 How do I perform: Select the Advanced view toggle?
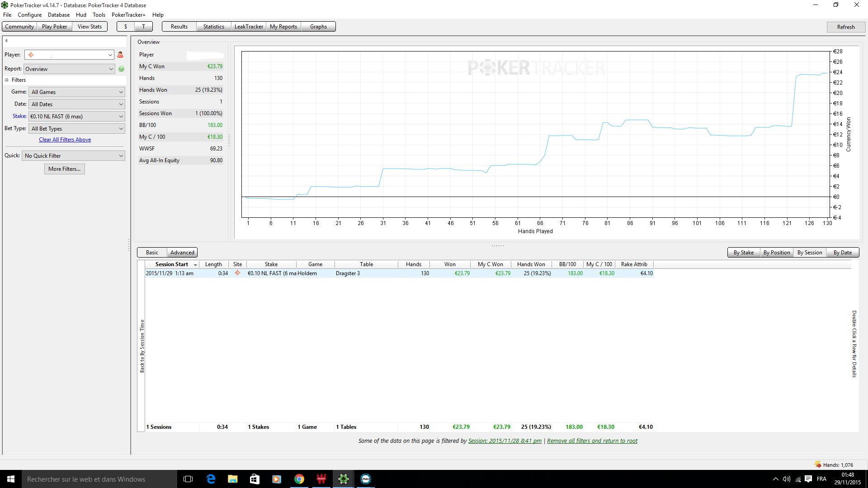[x=182, y=253]
